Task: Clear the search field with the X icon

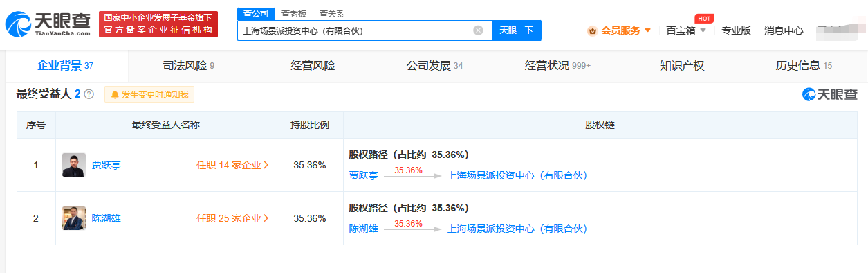Action: pyautogui.click(x=478, y=30)
